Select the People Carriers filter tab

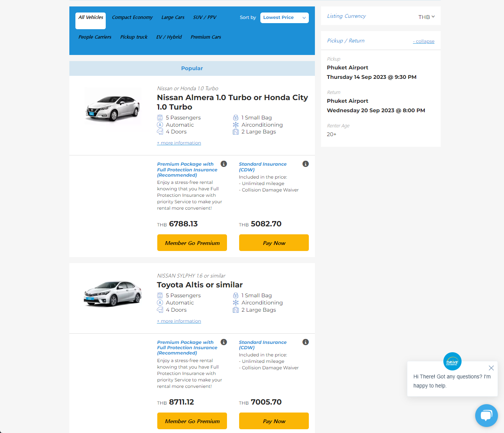click(x=95, y=37)
